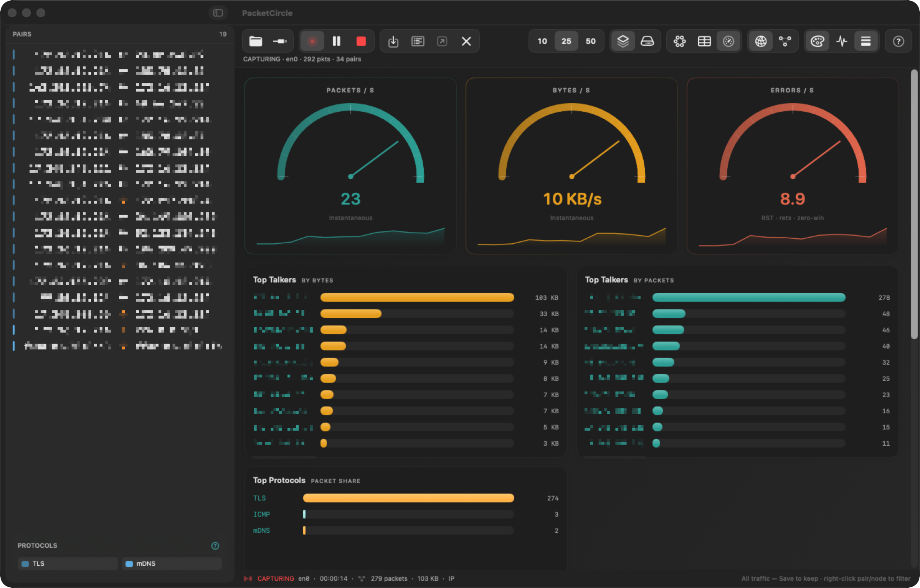Clear capture with the X icon
Image resolution: width=920 pixels, height=588 pixels.
[x=466, y=41]
